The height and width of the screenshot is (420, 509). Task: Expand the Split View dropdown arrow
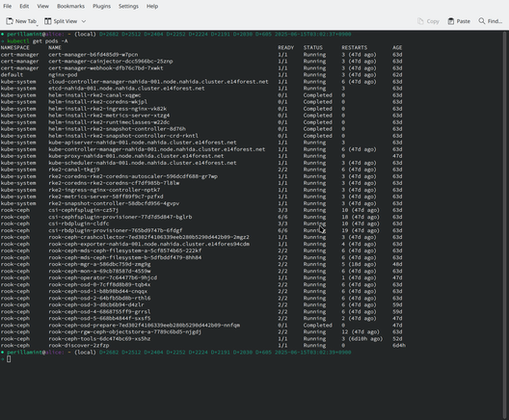(84, 21)
